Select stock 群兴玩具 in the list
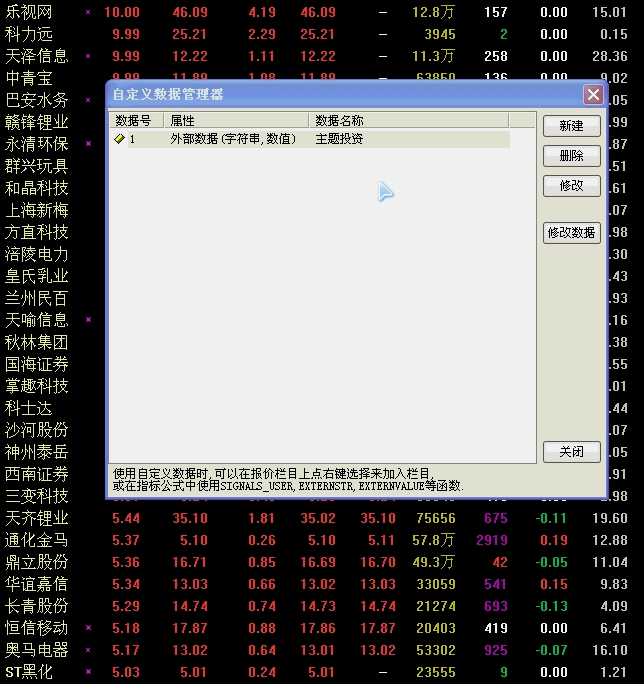The height and width of the screenshot is (684, 644). pos(37,166)
